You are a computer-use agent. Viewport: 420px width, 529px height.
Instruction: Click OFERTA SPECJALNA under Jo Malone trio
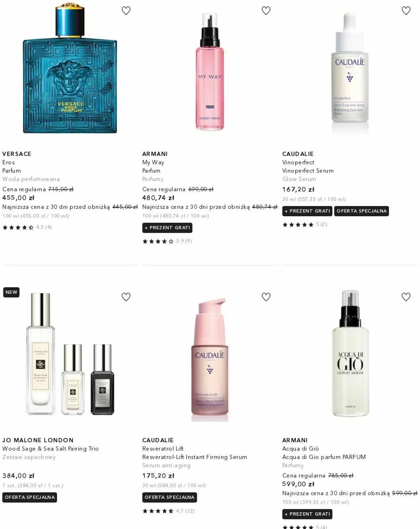tap(30, 497)
